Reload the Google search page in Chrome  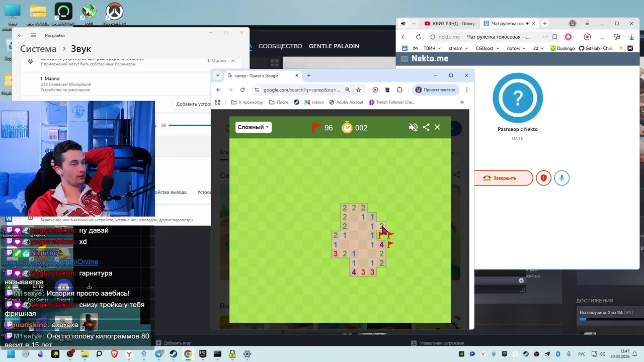(243, 90)
